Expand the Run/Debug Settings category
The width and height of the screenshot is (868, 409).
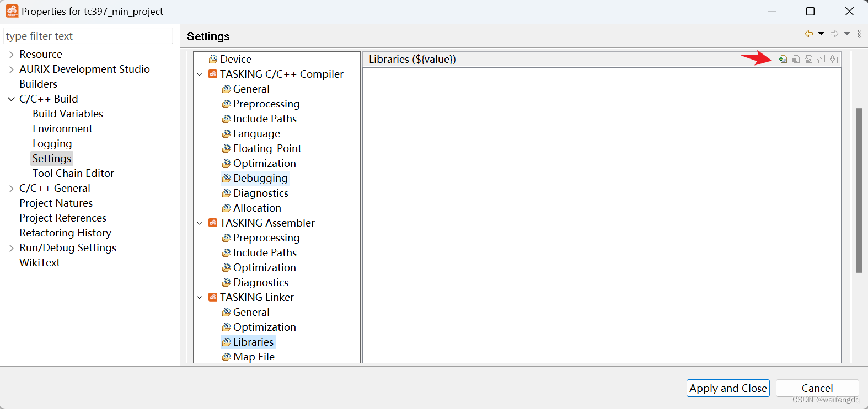pyautogui.click(x=11, y=248)
